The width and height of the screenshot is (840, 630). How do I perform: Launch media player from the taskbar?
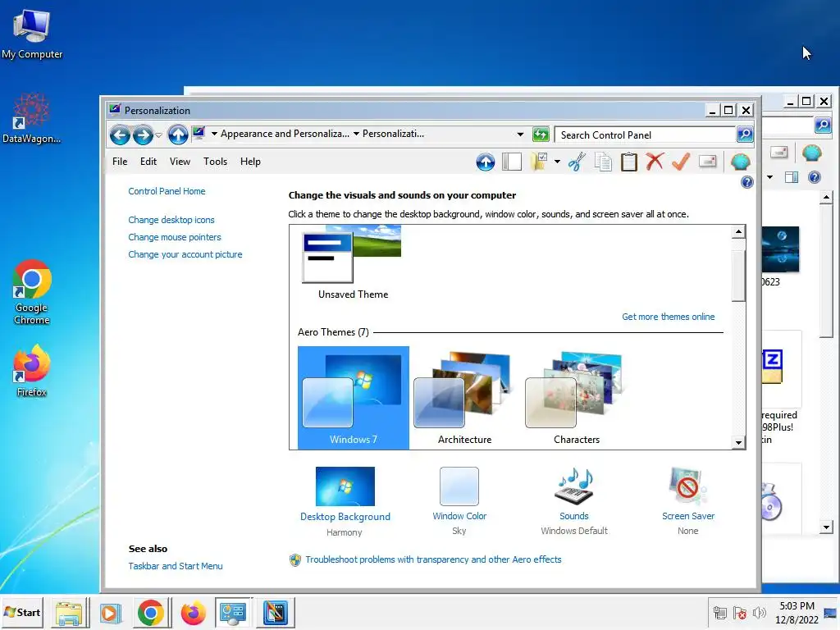point(109,613)
